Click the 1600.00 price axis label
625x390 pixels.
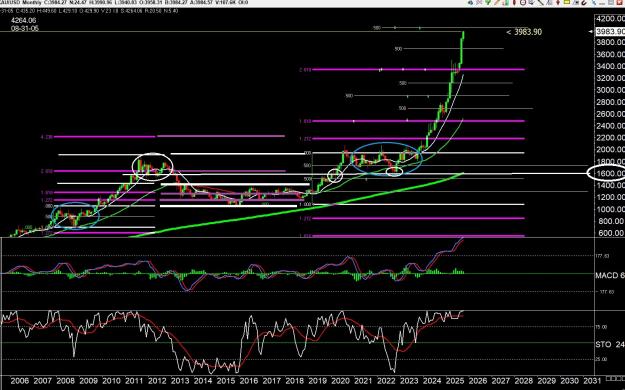pos(611,173)
